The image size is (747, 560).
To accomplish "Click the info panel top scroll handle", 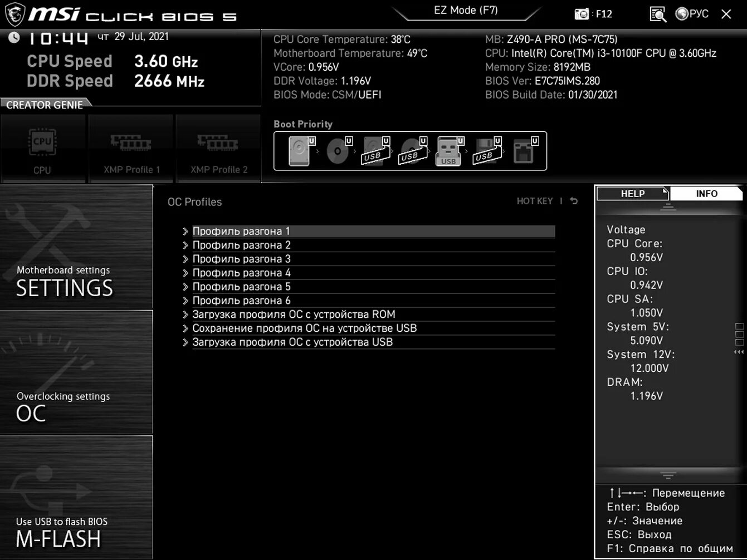I will 668,208.
